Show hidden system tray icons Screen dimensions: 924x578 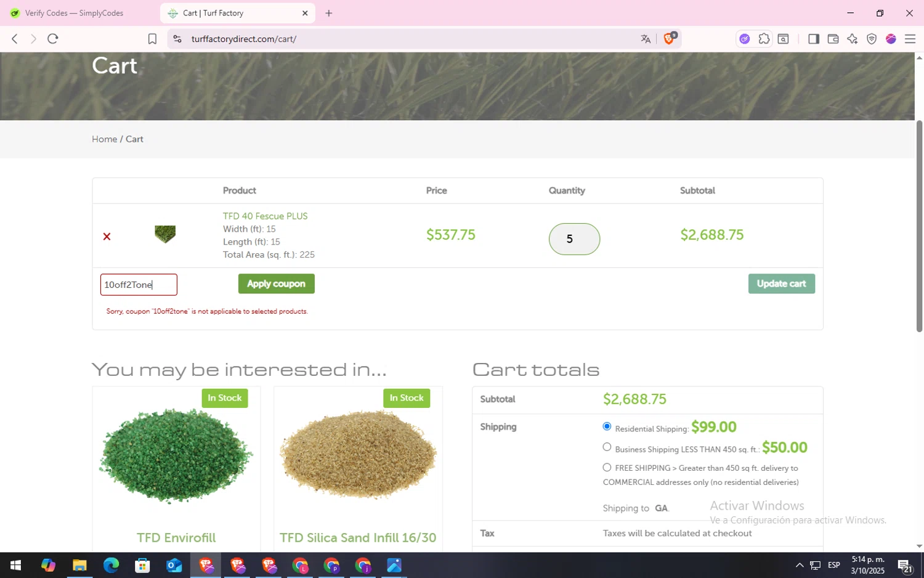coord(800,565)
